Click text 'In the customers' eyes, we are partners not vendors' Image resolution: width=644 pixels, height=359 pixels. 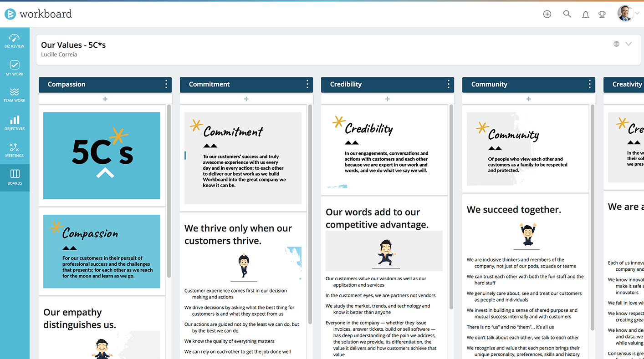coord(380,295)
